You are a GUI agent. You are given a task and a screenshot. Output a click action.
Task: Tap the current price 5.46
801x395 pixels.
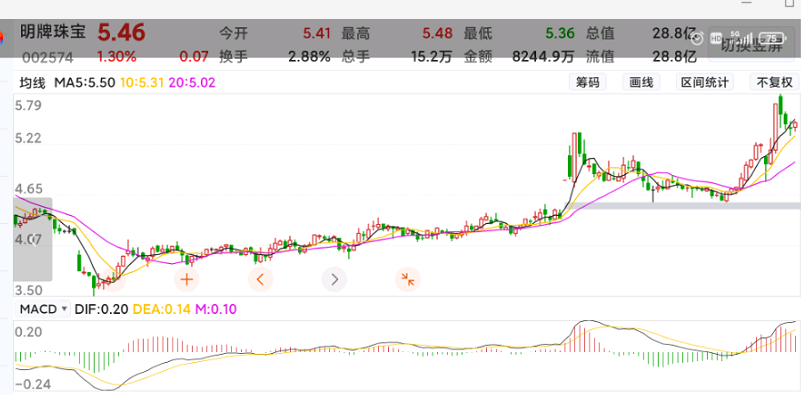122,33
